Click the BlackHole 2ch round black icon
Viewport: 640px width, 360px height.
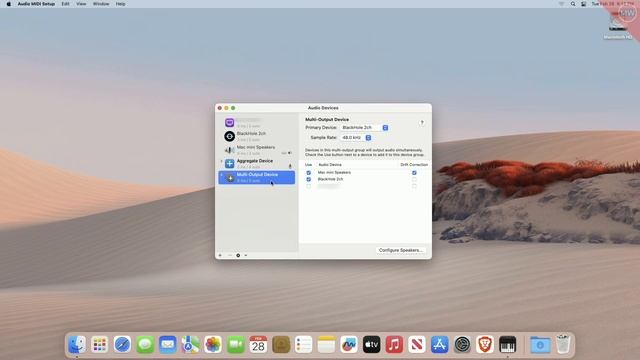[x=229, y=136]
